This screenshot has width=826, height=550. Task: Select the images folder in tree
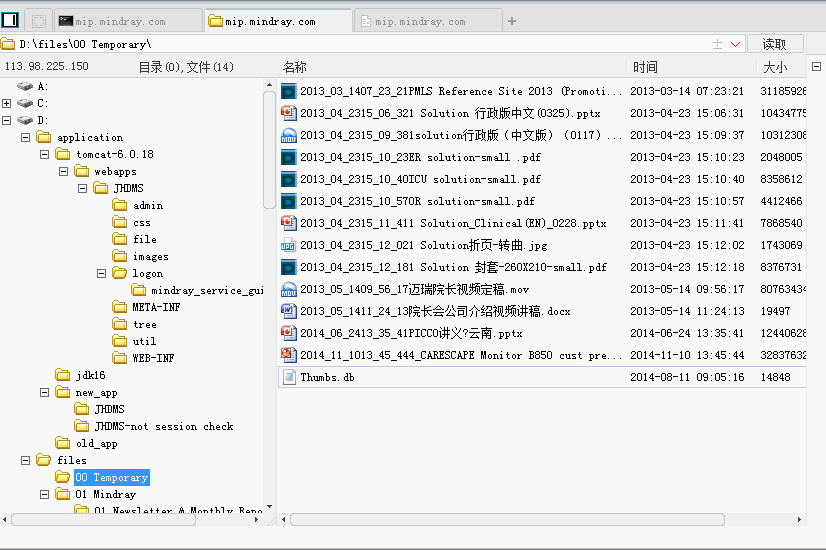[151, 257]
